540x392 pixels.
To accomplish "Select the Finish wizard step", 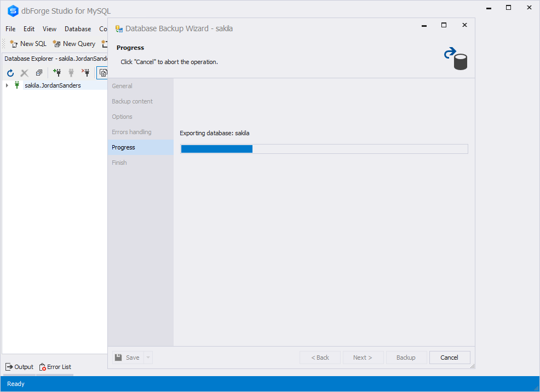I will [x=141, y=163].
